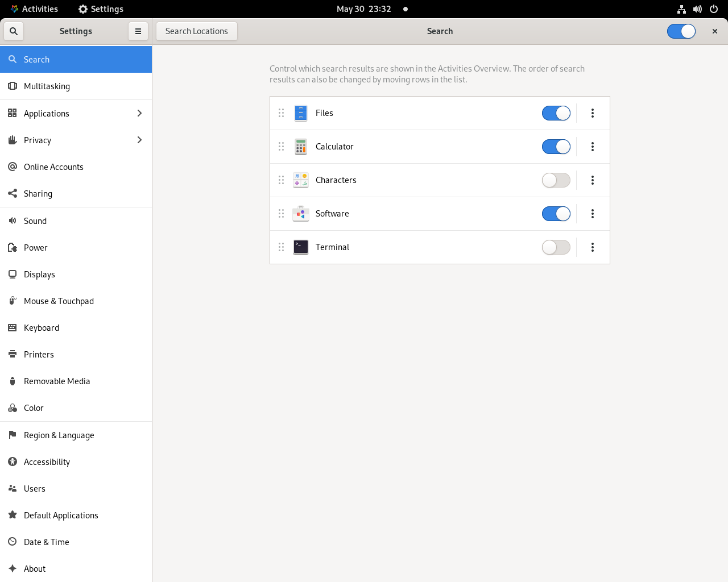Disable Files search results switch

tap(556, 113)
